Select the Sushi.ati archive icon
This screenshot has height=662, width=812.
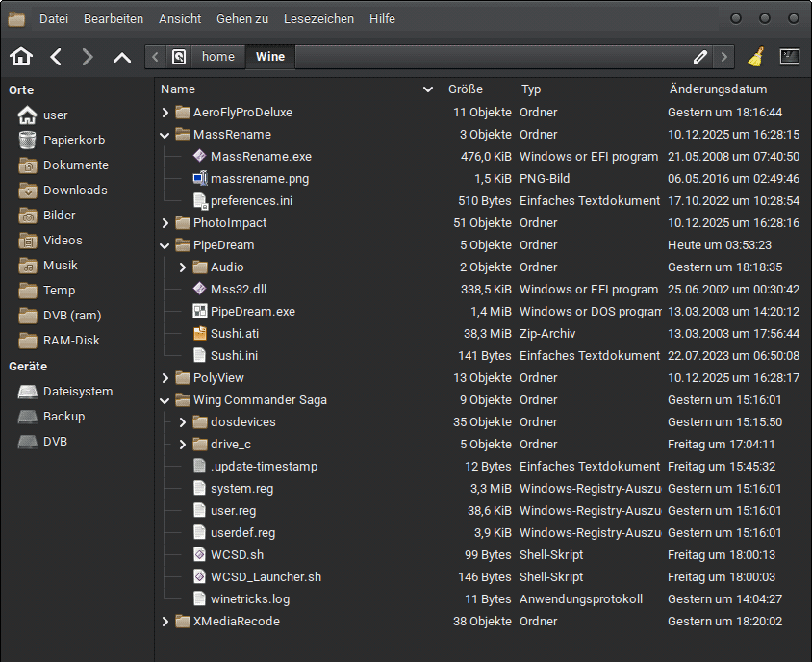coord(199,333)
